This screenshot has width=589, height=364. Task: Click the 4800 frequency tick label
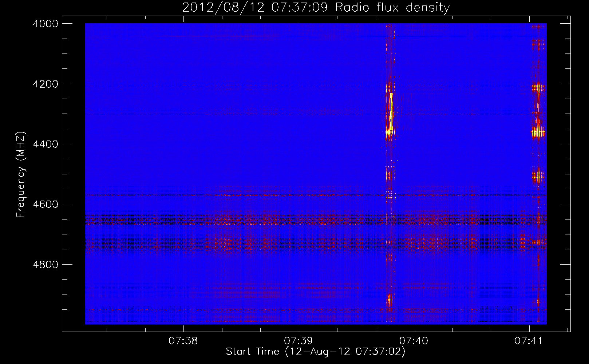(46, 265)
